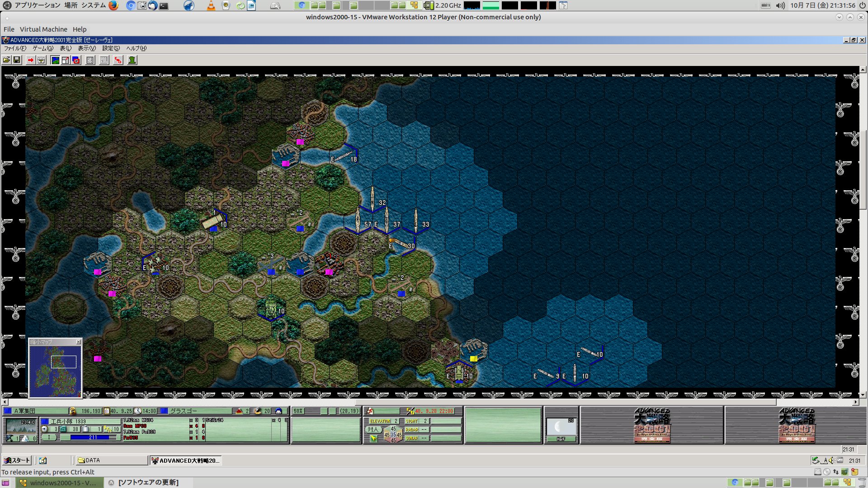This screenshot has height=488, width=868.
Task: Click the red arrow toolbar icon
Action: [30, 60]
